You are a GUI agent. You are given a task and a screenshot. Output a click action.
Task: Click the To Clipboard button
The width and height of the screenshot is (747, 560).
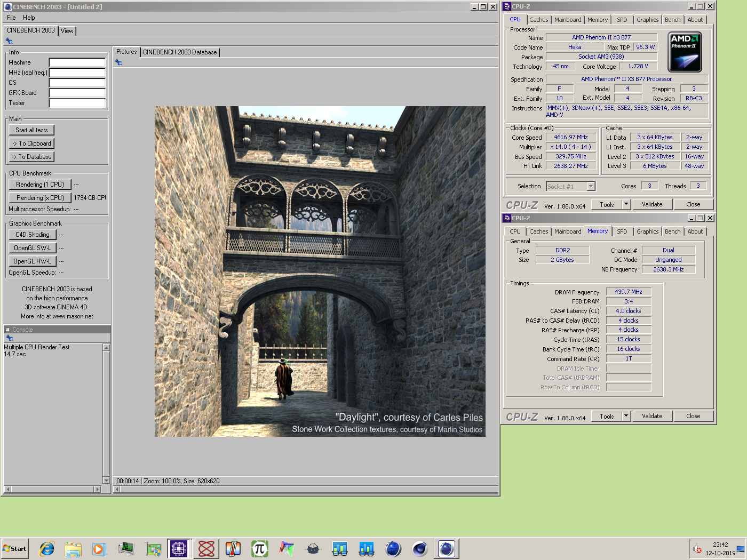[x=31, y=143]
